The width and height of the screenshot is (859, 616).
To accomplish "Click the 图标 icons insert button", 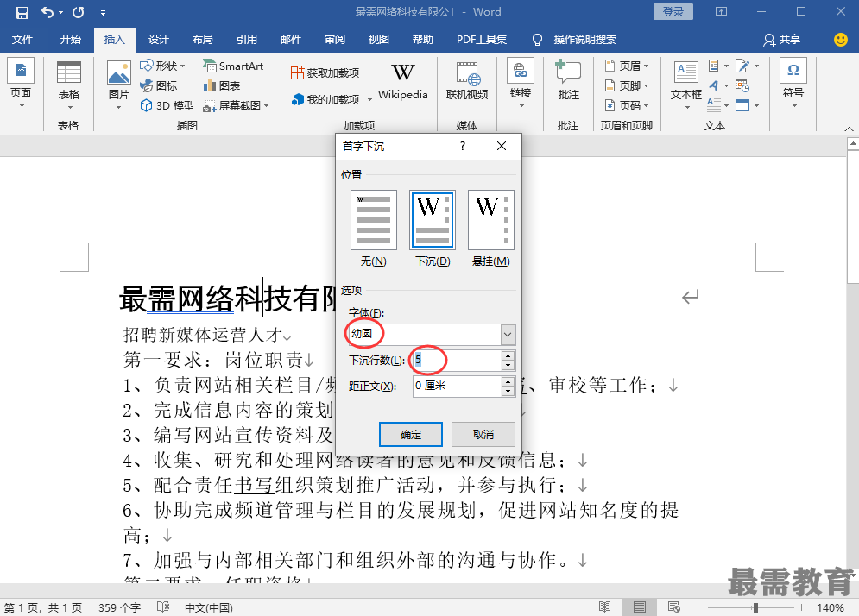I will click(159, 85).
